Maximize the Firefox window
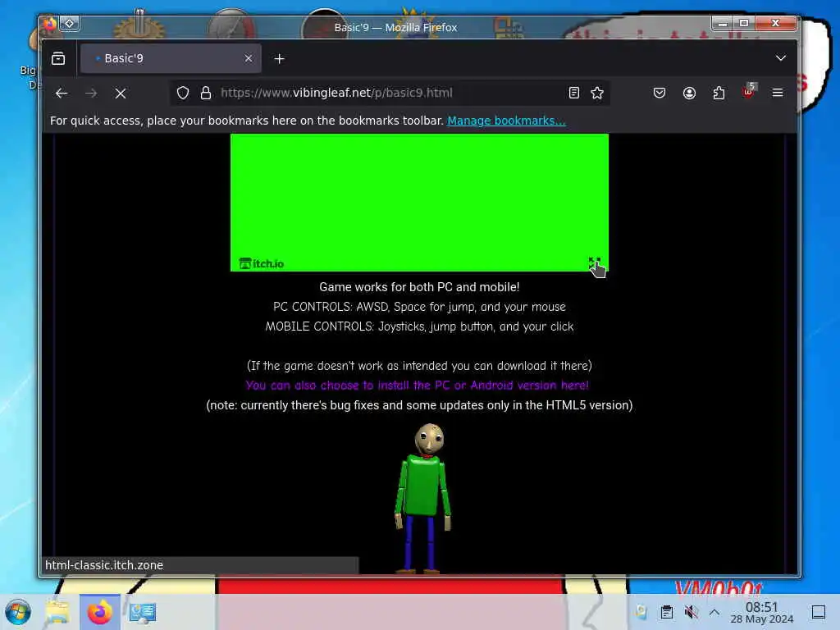Image resolution: width=840 pixels, height=630 pixels. coord(743,23)
